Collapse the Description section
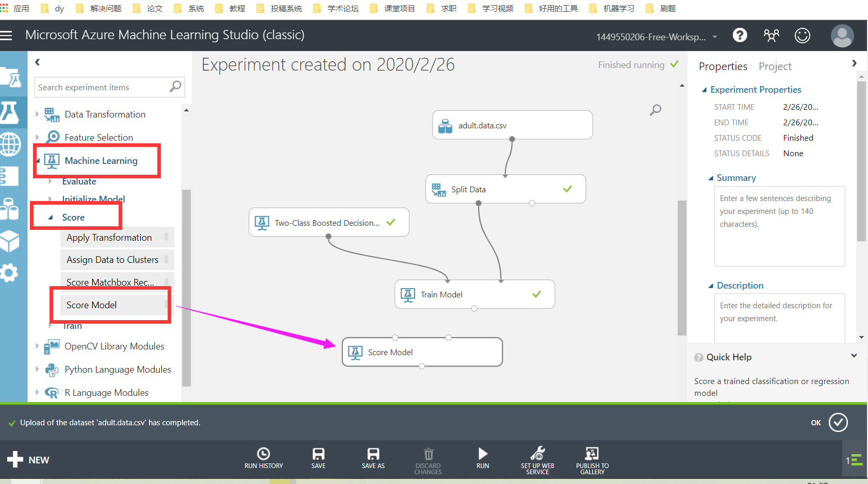 (710, 286)
